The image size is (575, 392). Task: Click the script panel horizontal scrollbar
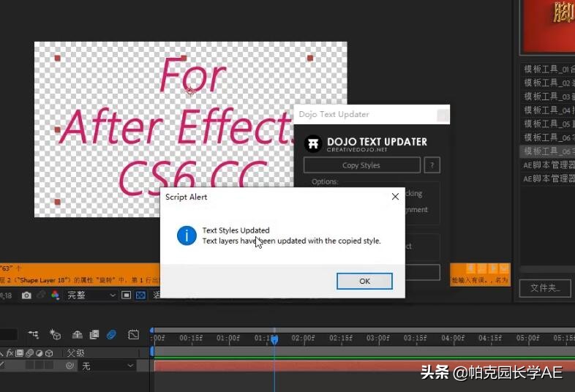pyautogui.click(x=547, y=270)
